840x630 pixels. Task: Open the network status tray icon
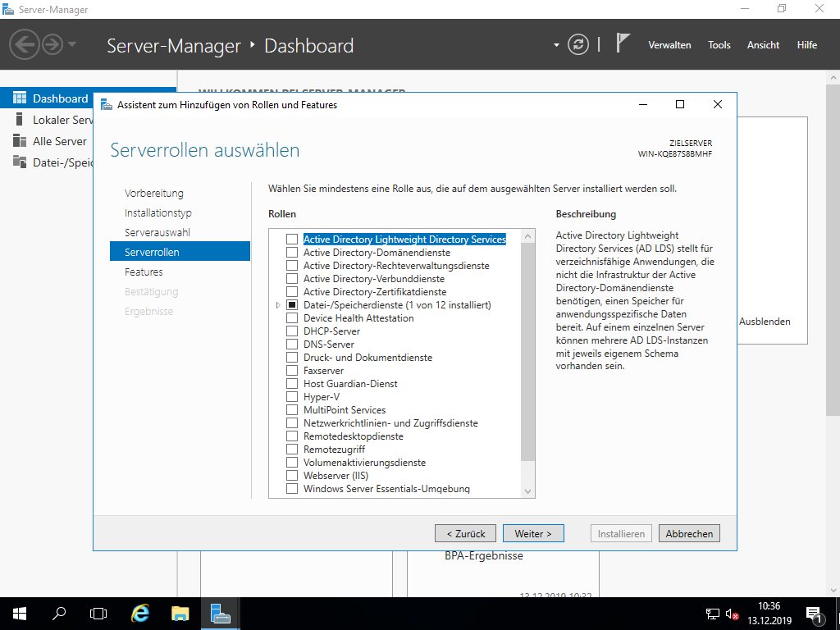coord(713,614)
